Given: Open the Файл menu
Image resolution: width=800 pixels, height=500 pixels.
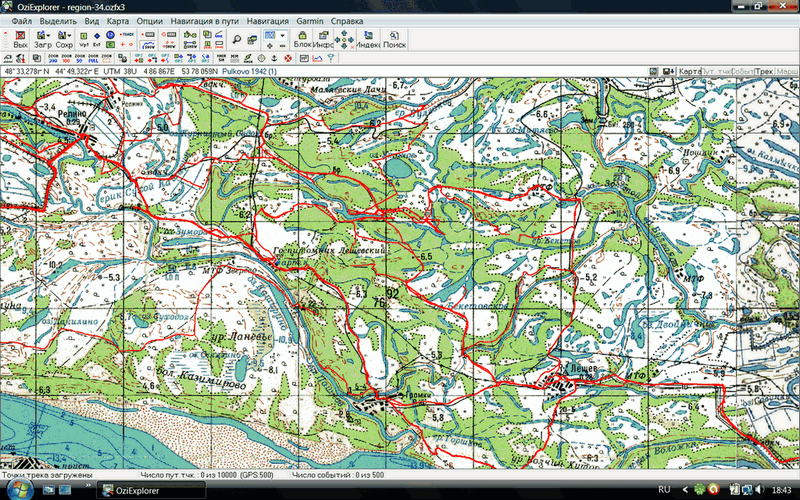Looking at the screenshot, I should pyautogui.click(x=21, y=21).
